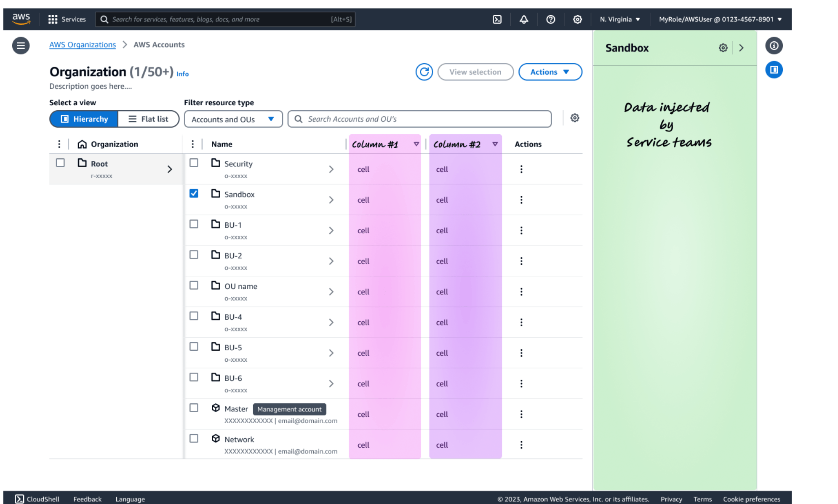Open the info panel circle icon
The width and height of the screenshot is (838, 504).
774,45
